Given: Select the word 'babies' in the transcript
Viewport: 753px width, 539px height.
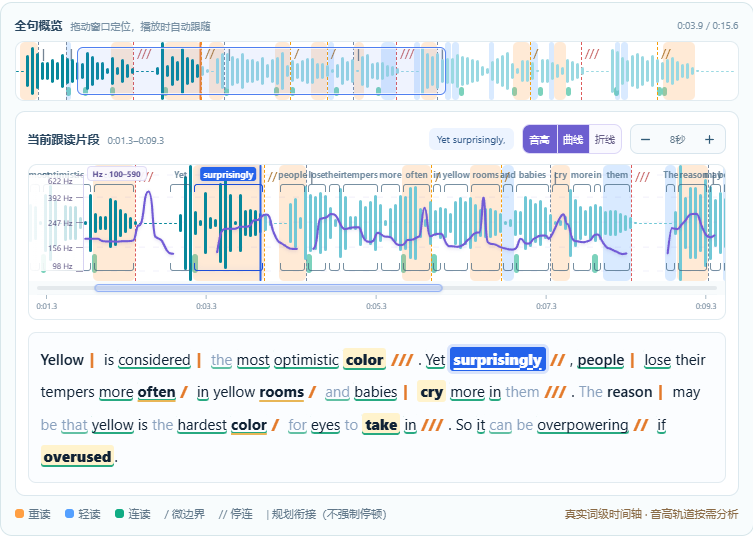Looking at the screenshot, I should [376, 392].
